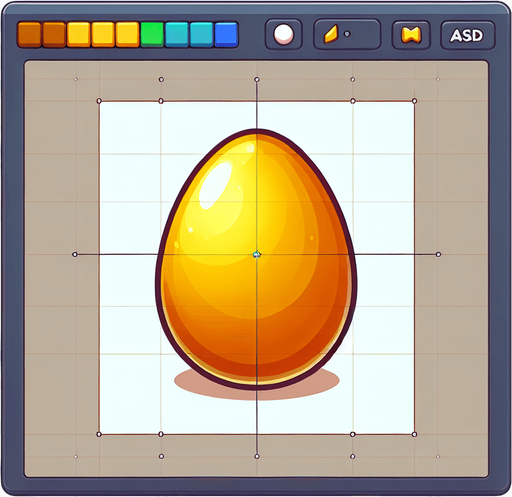Click the right end handle of horizontal axis
The image size is (512, 497).
tap(438, 254)
